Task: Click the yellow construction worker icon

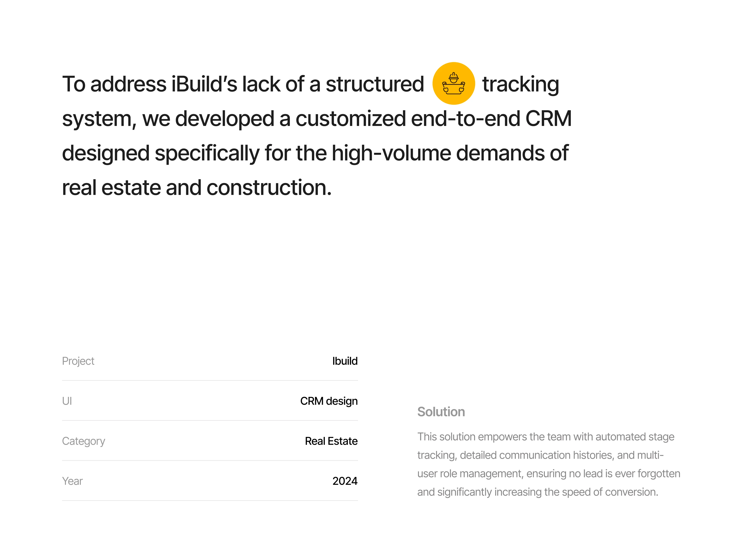Action: tap(453, 83)
